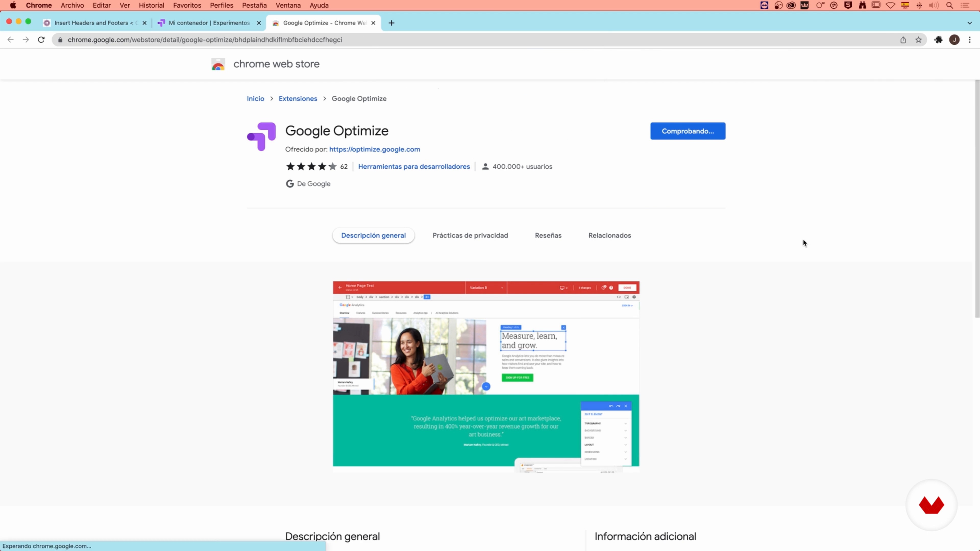Open the Favoritos menu
This screenshot has height=551, width=980.
pos(187,5)
